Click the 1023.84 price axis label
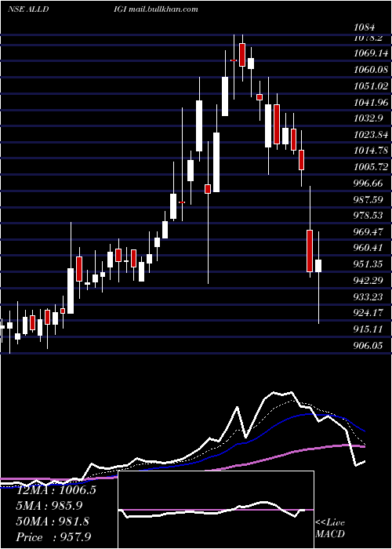Image resolution: width=392 pixels, height=549 pixels. (x=371, y=134)
